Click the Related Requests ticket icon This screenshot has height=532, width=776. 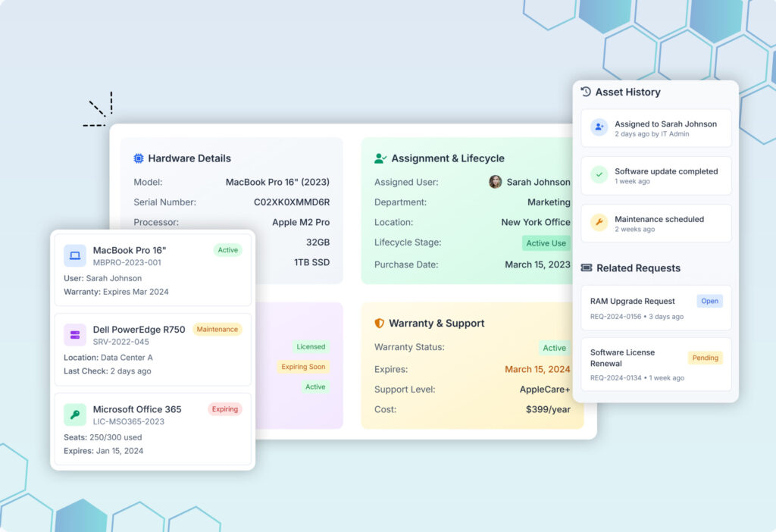586,268
